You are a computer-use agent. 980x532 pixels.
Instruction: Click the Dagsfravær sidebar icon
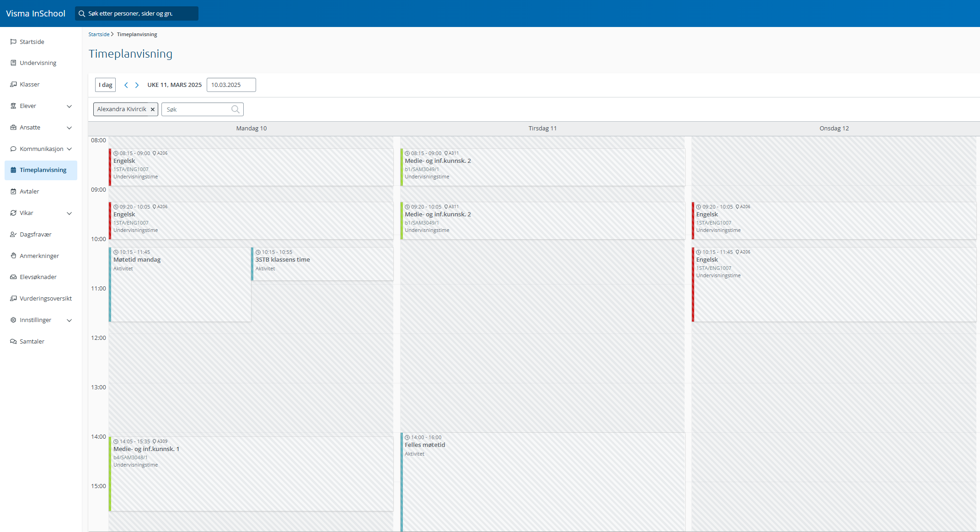(x=13, y=235)
